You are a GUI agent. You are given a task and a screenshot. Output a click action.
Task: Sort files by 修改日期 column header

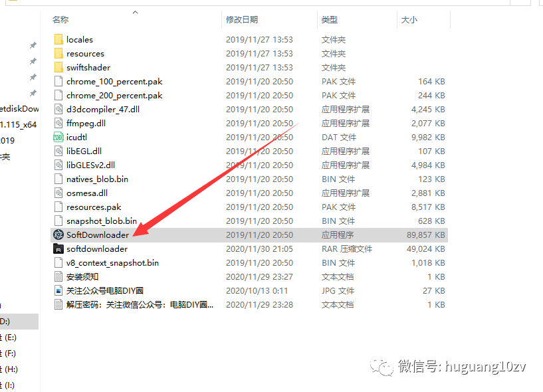(x=242, y=20)
